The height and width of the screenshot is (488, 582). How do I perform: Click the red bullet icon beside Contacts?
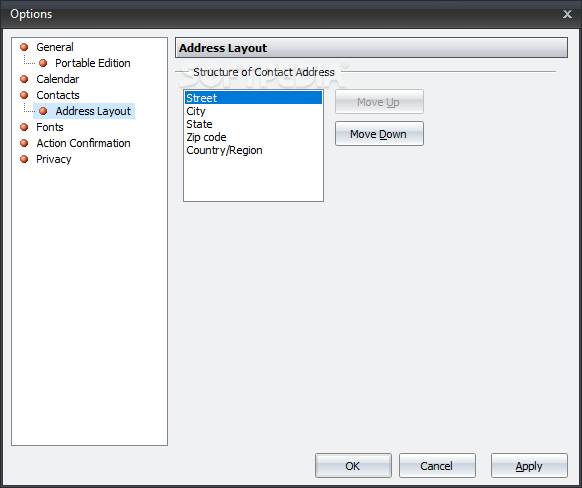pos(24,95)
